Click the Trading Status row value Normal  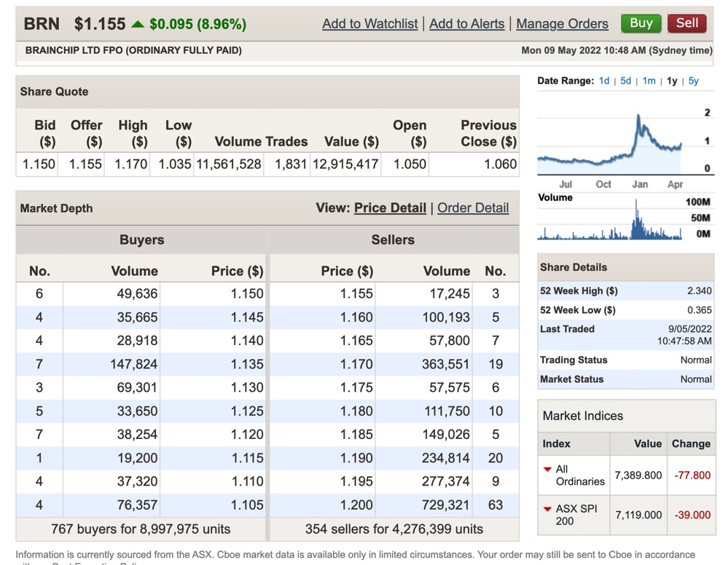pos(696,360)
